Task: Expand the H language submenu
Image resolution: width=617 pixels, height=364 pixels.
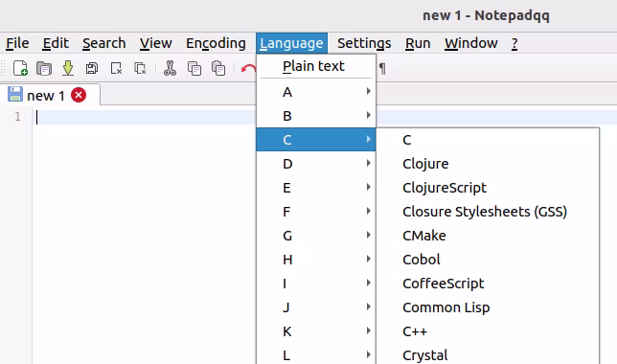Action: click(x=316, y=260)
